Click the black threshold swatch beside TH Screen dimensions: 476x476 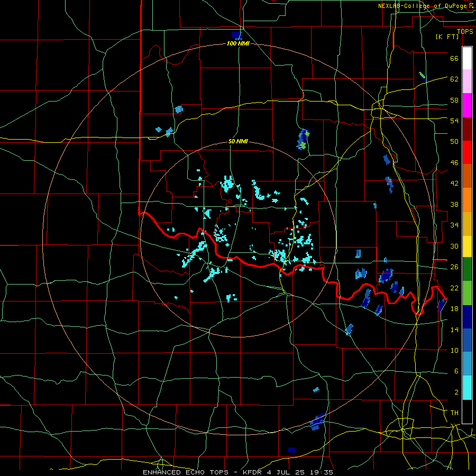click(467, 411)
